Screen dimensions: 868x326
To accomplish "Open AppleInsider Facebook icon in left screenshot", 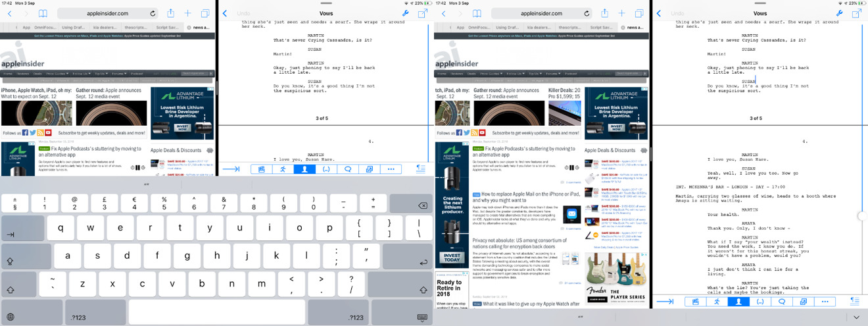I will (x=26, y=132).
